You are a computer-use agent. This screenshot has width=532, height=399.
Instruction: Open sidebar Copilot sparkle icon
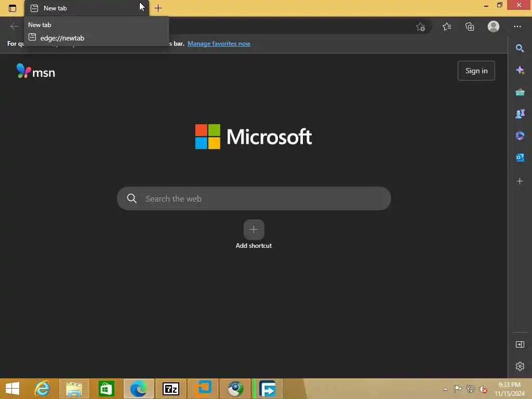pos(520,70)
